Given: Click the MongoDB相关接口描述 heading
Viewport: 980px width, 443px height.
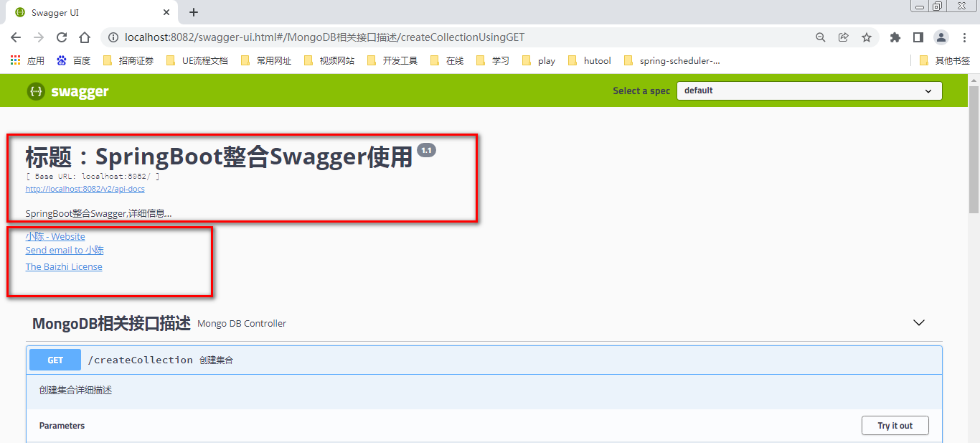Looking at the screenshot, I should pos(111,323).
